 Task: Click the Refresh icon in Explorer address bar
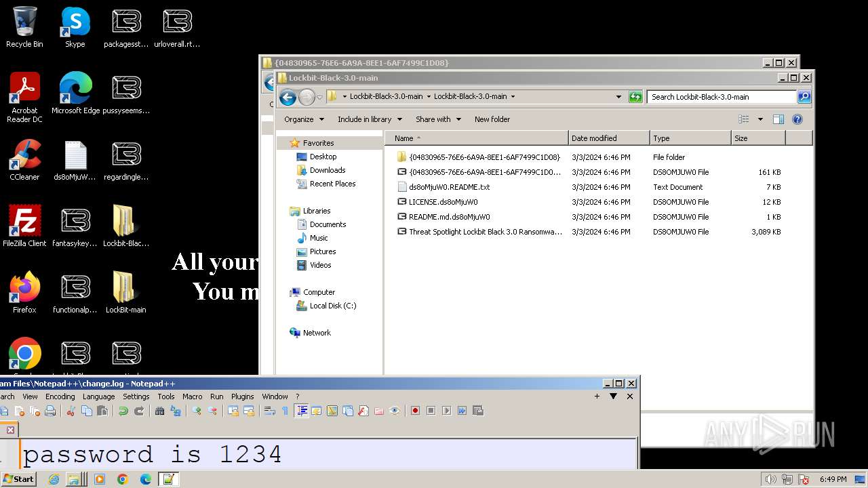(635, 97)
